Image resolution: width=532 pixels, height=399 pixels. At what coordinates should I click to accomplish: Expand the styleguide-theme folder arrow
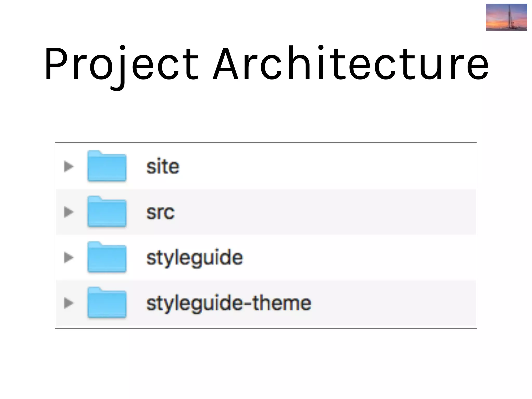pyautogui.click(x=69, y=303)
